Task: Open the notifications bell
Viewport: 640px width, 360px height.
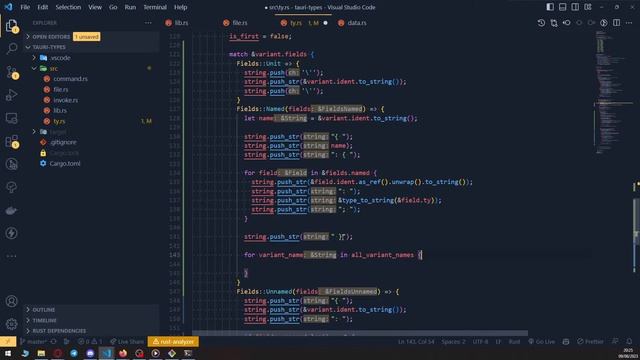Action: 629,342
